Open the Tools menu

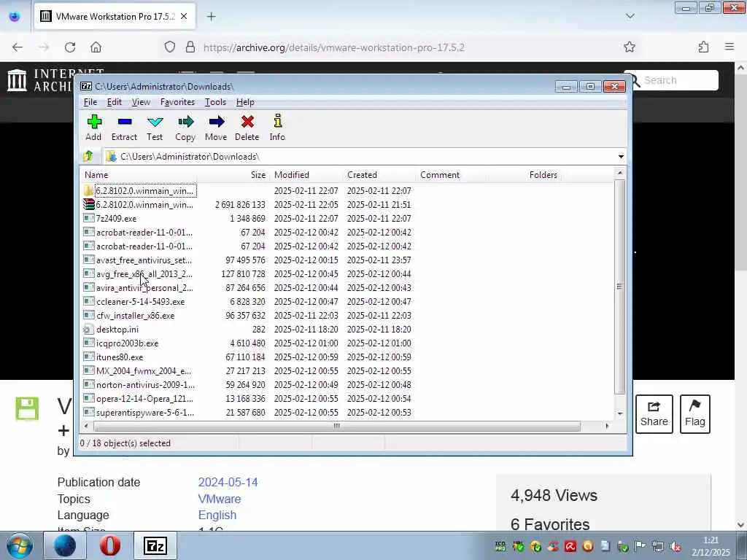click(x=215, y=102)
